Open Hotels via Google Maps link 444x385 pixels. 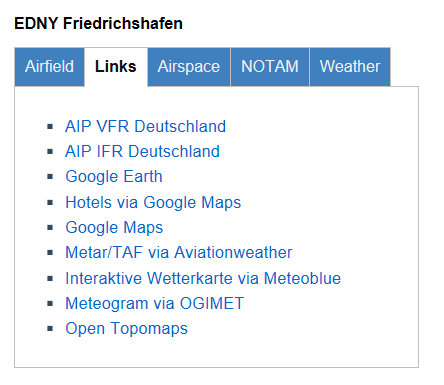pyautogui.click(x=153, y=202)
